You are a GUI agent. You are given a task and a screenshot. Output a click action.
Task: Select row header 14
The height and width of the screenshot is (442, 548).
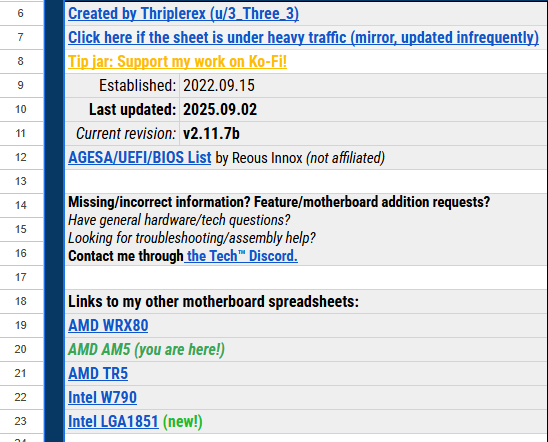(x=21, y=205)
